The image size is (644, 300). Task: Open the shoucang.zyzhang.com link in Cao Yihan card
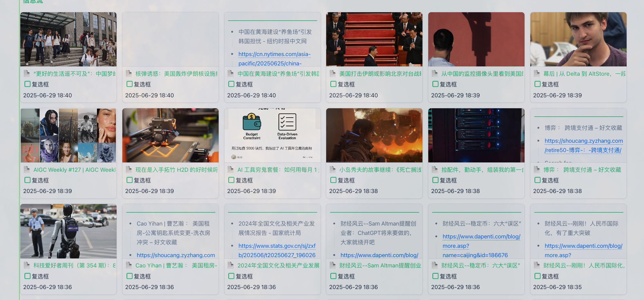pos(176,255)
